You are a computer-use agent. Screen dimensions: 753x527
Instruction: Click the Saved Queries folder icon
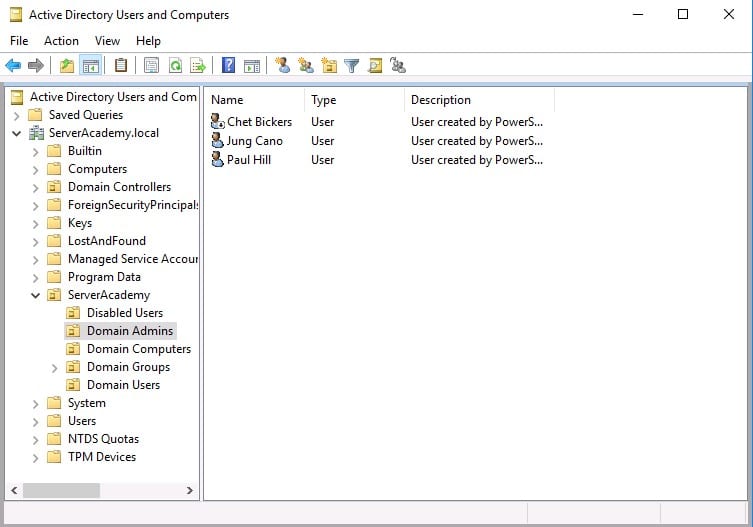tap(35, 114)
